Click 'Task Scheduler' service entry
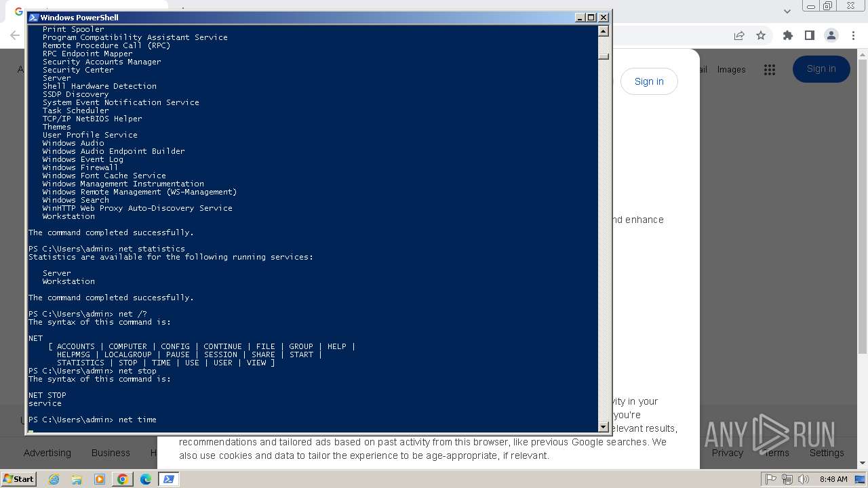The image size is (868, 488). [75, 110]
